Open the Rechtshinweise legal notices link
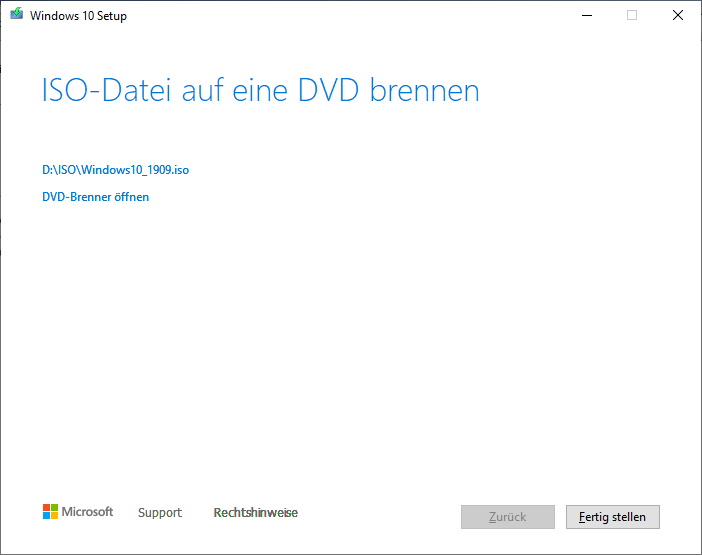The image size is (702, 555). [256, 512]
